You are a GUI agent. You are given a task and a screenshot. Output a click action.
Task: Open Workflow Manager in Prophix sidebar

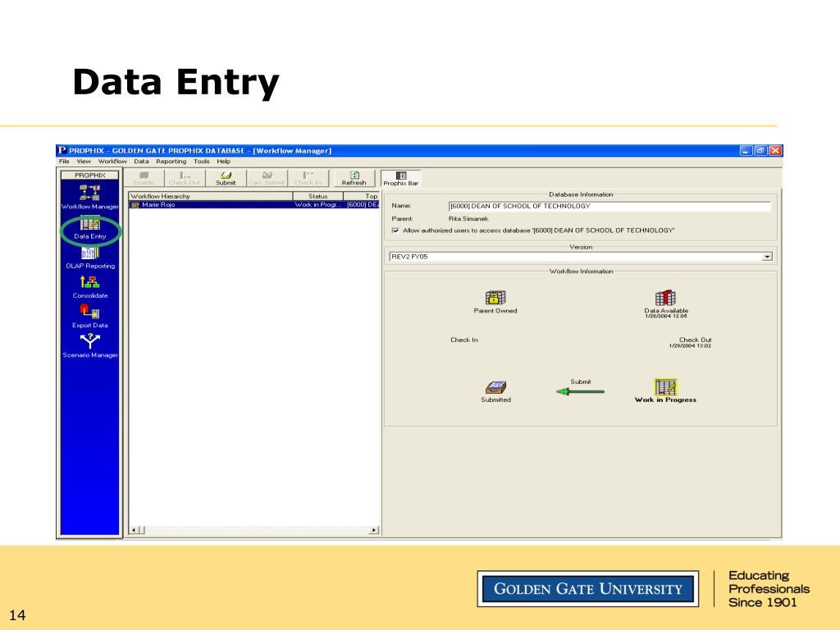click(89, 198)
